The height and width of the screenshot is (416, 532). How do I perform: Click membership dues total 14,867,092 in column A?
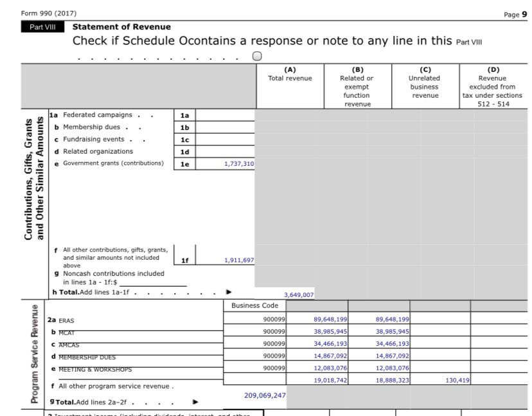[x=330, y=356]
